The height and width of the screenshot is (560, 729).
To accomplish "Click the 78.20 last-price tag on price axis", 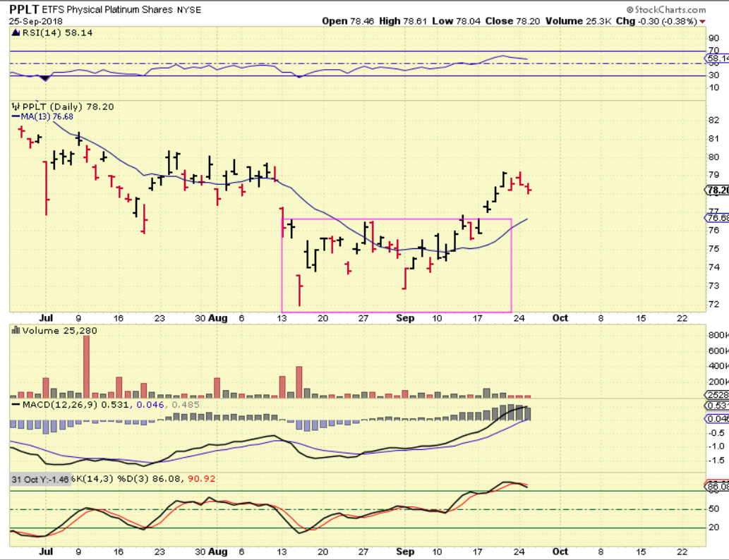I will pos(718,190).
